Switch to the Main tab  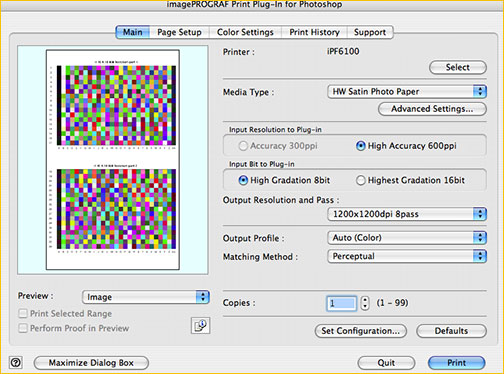tap(133, 32)
